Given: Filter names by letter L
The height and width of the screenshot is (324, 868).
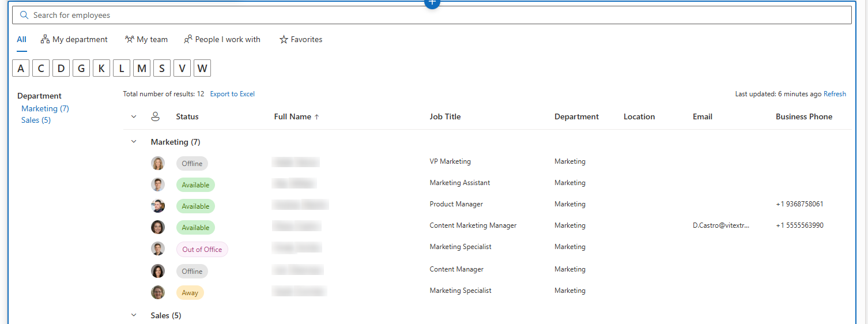Looking at the screenshot, I should click(122, 69).
